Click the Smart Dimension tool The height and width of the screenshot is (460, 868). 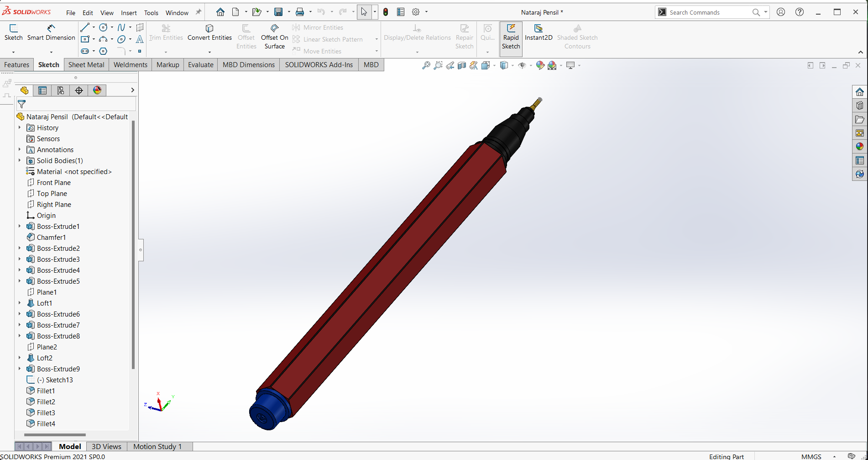click(51, 33)
